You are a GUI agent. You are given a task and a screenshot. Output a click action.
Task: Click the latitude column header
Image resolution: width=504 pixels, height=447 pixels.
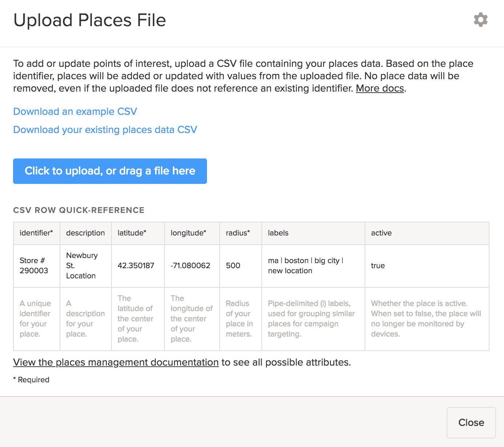(x=132, y=233)
